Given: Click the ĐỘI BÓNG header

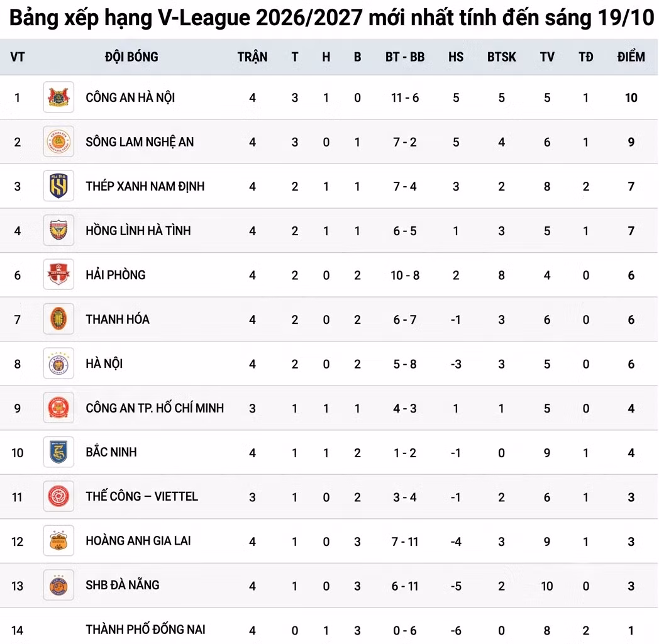Looking at the screenshot, I should pos(131,57).
